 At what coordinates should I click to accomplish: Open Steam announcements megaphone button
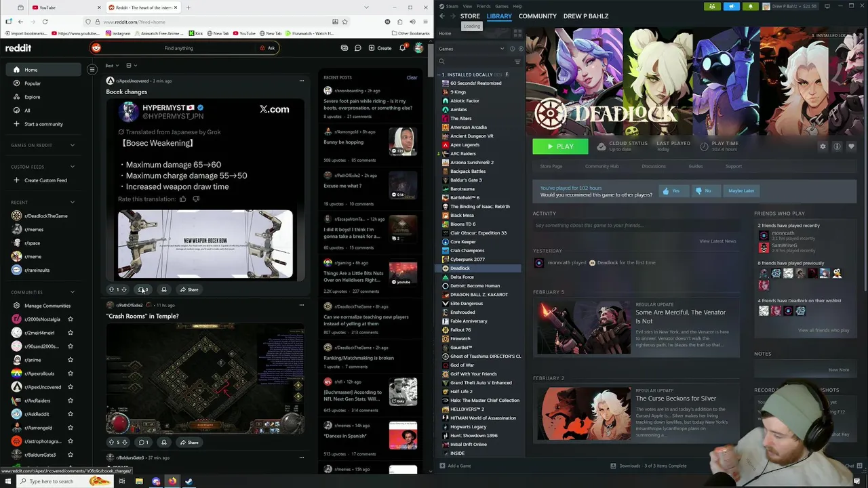(x=731, y=6)
